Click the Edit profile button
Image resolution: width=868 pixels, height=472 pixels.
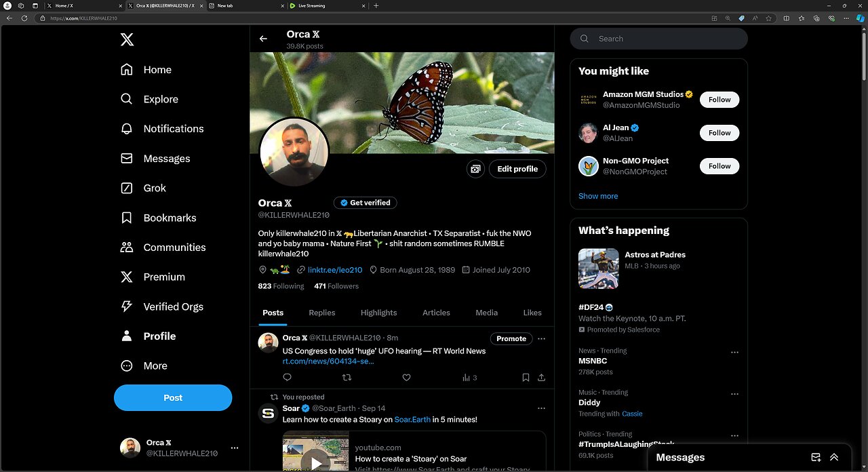coord(517,169)
